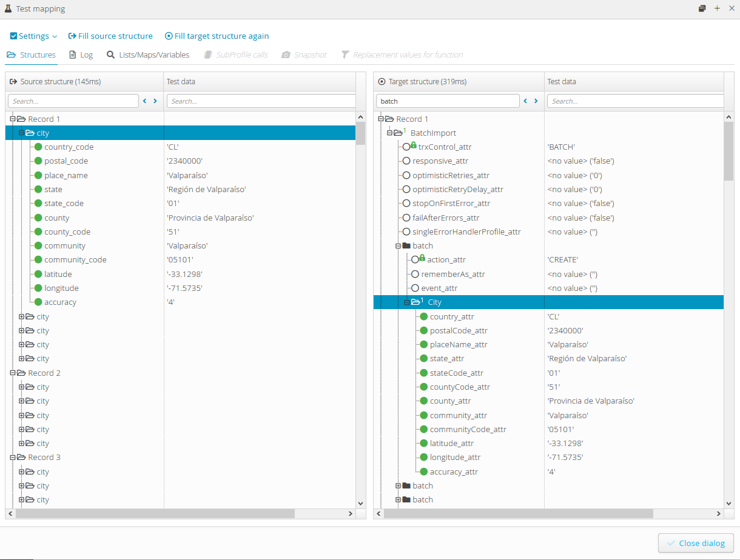The image size is (740, 560).
Task: Click the source panel vertical scrollbar thumb
Action: pyautogui.click(x=360, y=133)
